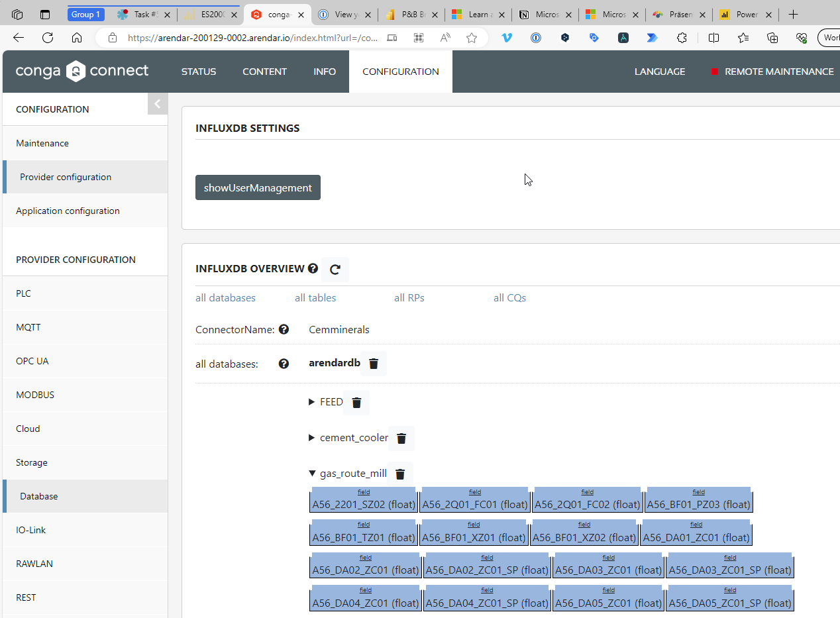Image resolution: width=840 pixels, height=618 pixels.
Task: Click the trash icon beside cement_cooler
Action: click(401, 438)
